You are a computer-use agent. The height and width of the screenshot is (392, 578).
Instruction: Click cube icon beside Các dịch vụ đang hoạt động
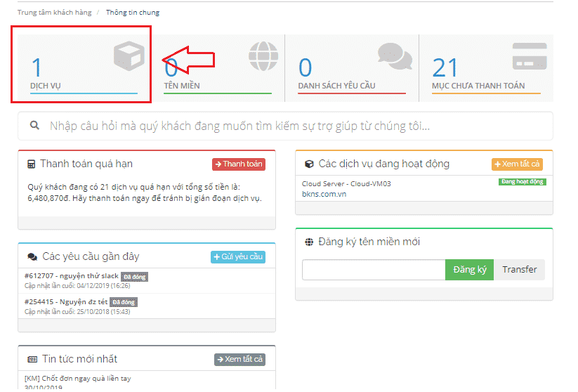(309, 164)
